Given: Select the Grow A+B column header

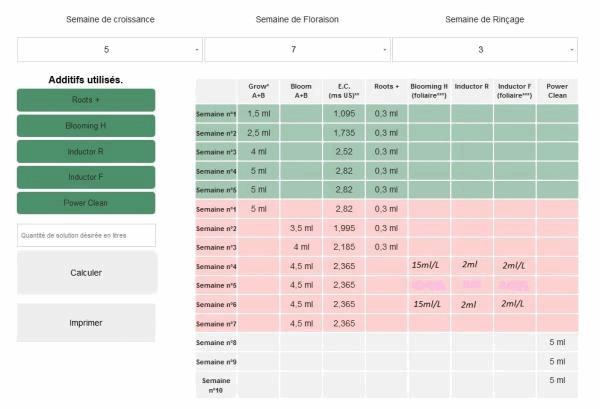Looking at the screenshot, I should [x=259, y=91].
